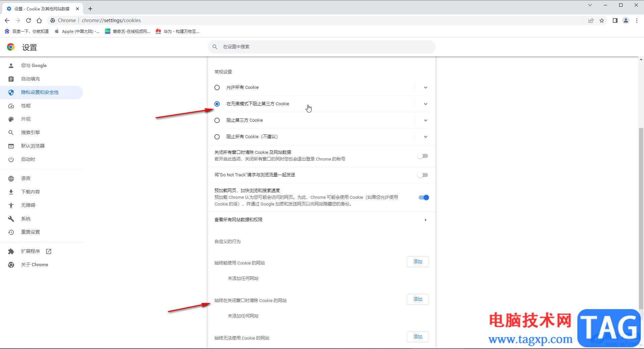Open the 百度一下 bookmark
644x349 pixels.
(27, 31)
